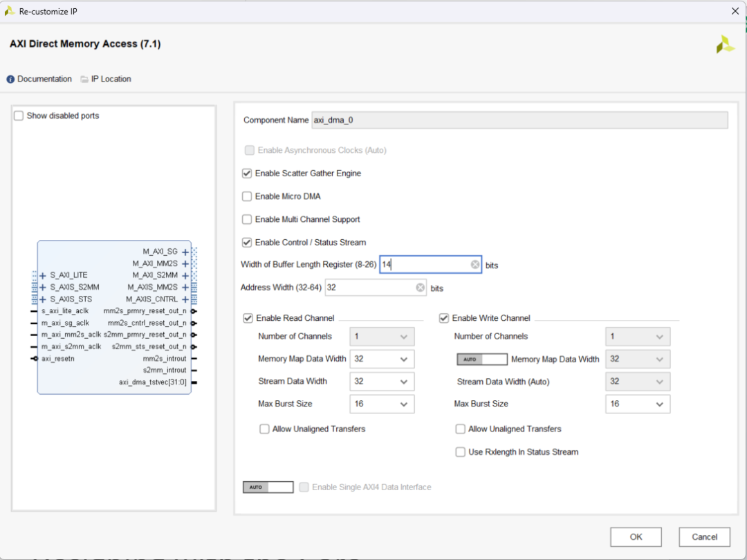
Task: Open the write channel Max Burst Size dropdown
Action: coord(638,404)
